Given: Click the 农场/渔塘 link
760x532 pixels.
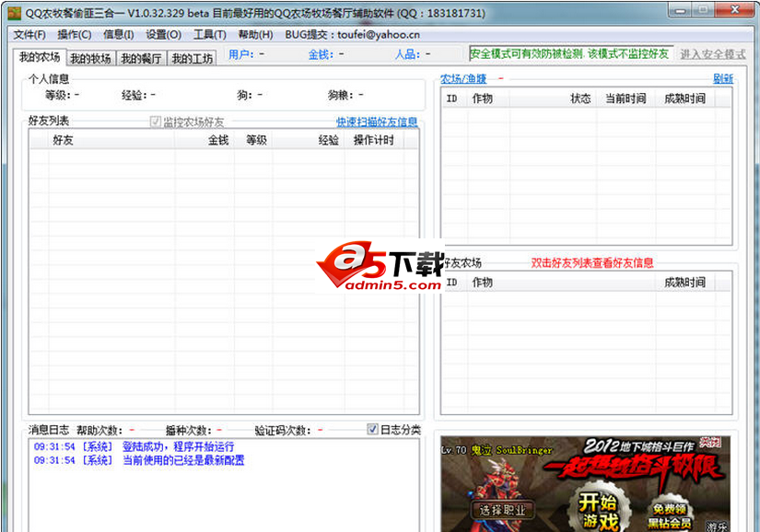Looking at the screenshot, I should [x=462, y=78].
